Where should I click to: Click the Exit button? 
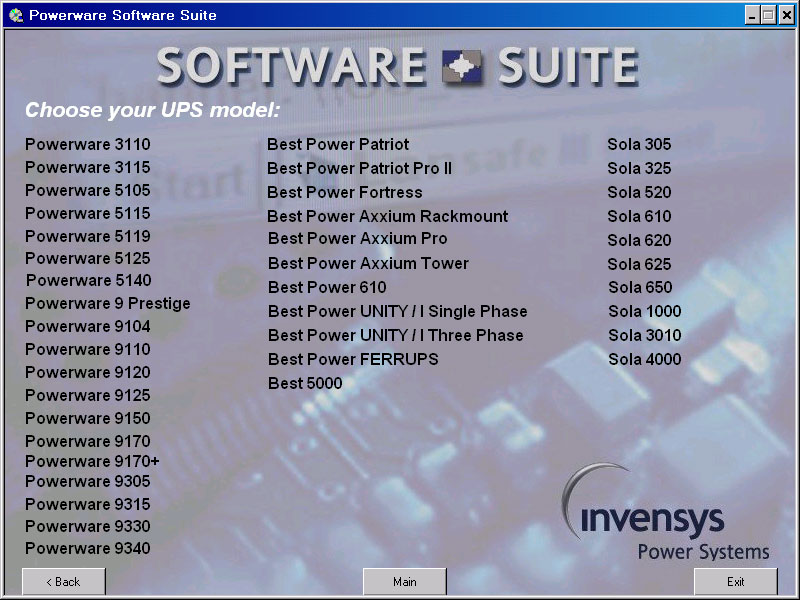pos(735,581)
